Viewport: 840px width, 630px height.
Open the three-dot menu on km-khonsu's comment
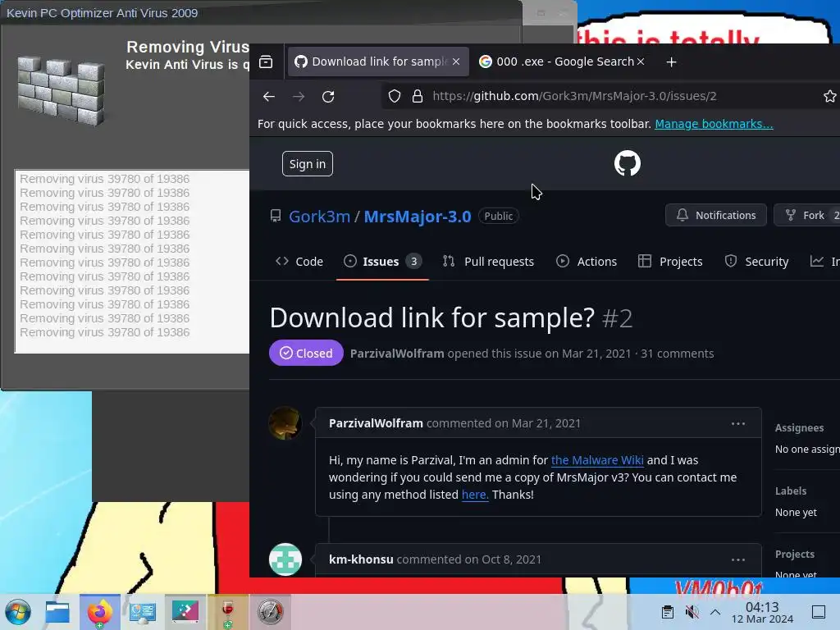coord(738,559)
